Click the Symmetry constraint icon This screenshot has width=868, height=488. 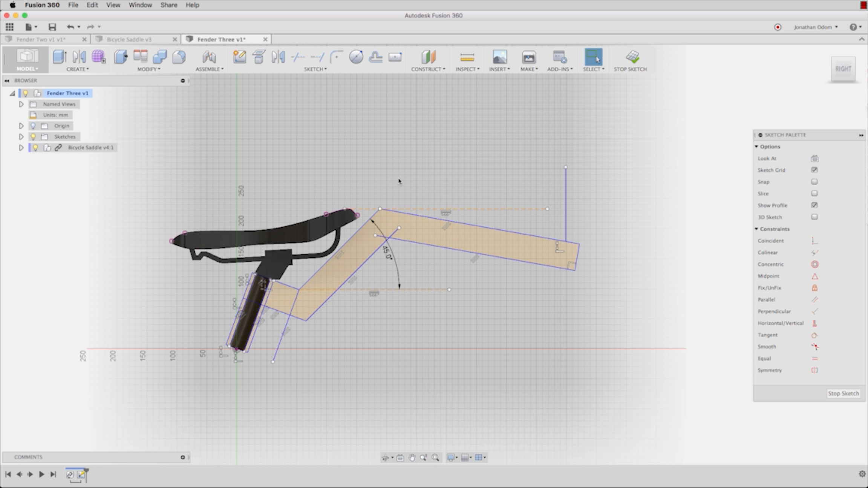pyautogui.click(x=814, y=370)
